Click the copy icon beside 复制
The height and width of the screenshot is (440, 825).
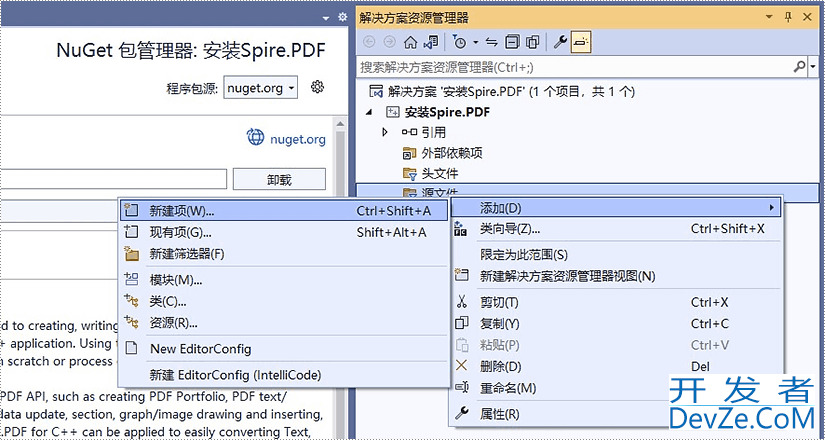tap(461, 323)
